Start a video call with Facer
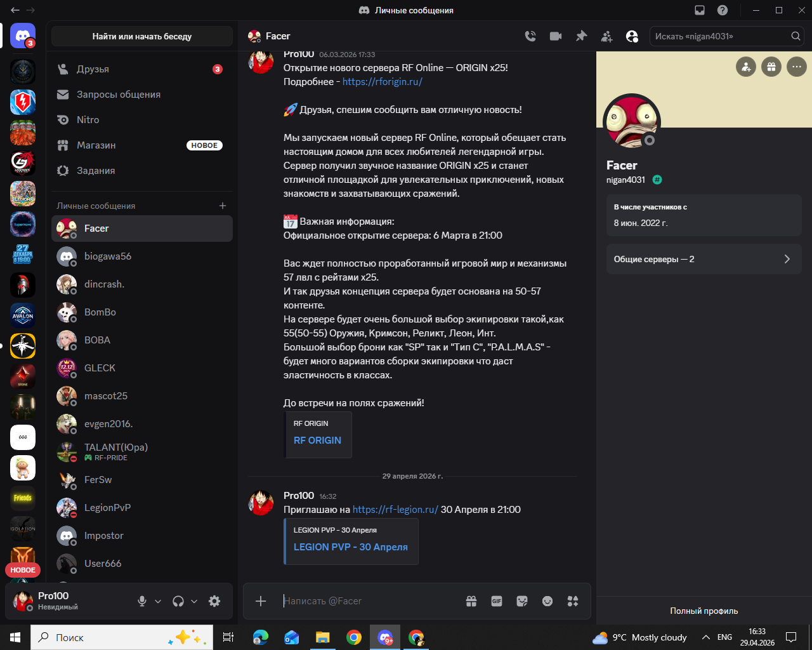This screenshot has width=812, height=650. pyautogui.click(x=556, y=36)
